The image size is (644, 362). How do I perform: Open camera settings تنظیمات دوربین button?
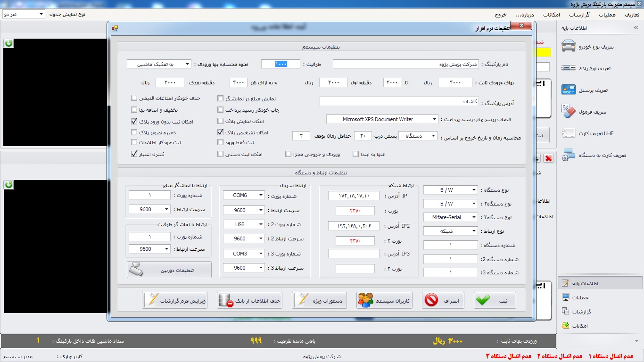[169, 270]
